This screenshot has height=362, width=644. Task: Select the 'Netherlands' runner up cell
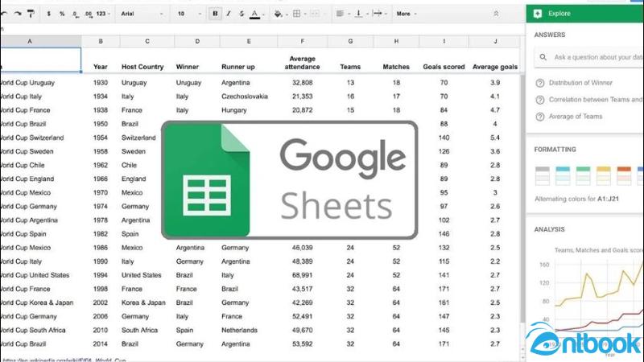(x=239, y=330)
